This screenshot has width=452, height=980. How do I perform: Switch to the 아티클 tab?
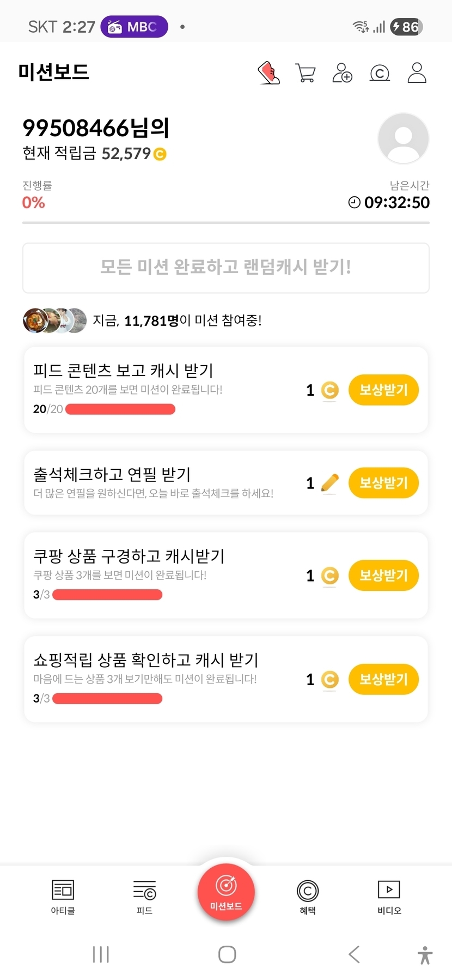coord(63,897)
